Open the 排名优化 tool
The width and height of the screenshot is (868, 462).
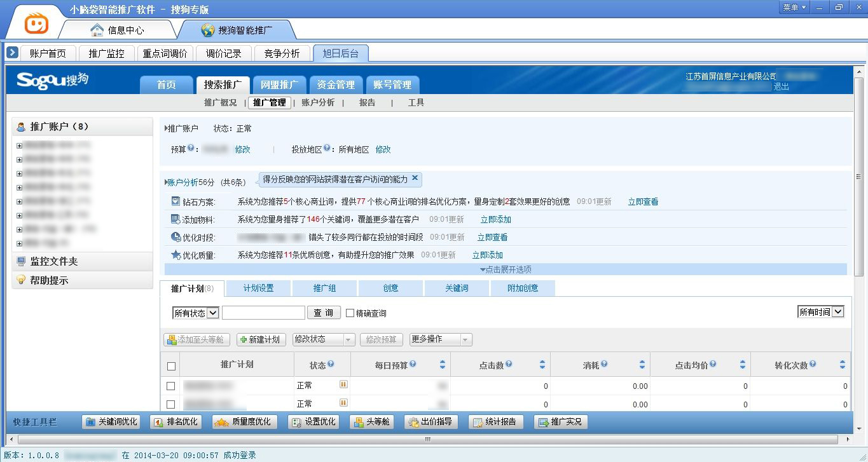(176, 421)
